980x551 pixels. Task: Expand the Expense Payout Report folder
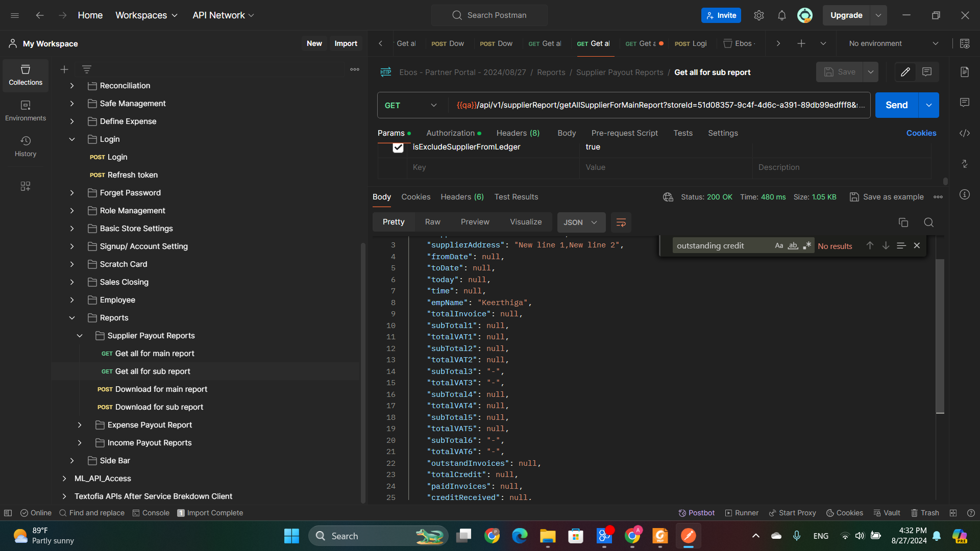80,425
